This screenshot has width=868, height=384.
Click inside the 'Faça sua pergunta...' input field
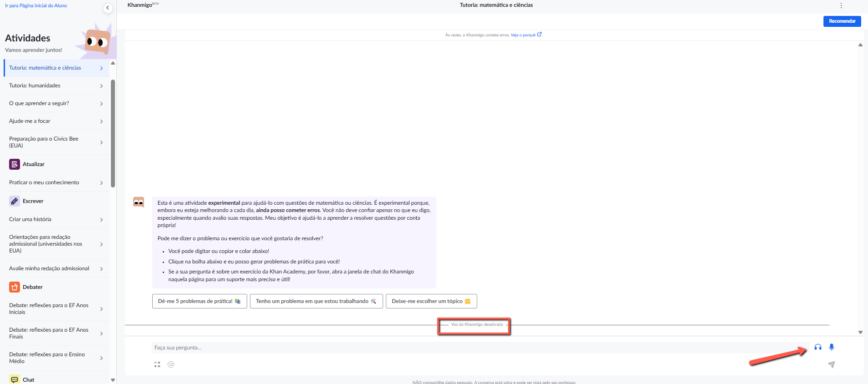pos(480,348)
